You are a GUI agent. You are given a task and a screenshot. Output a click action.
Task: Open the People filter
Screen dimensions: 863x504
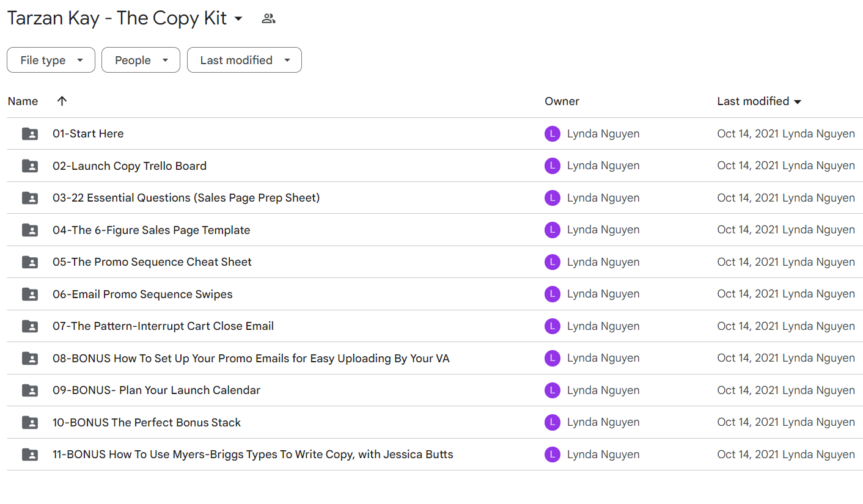click(x=141, y=60)
